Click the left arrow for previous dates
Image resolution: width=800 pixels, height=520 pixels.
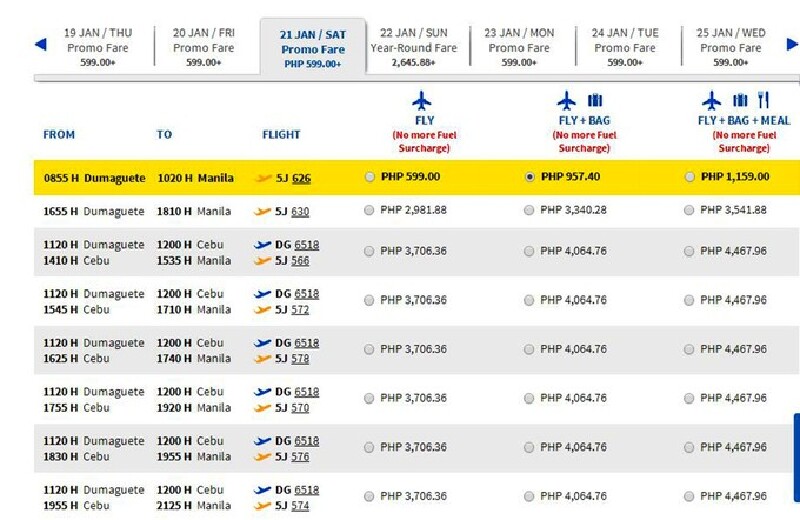tap(40, 44)
